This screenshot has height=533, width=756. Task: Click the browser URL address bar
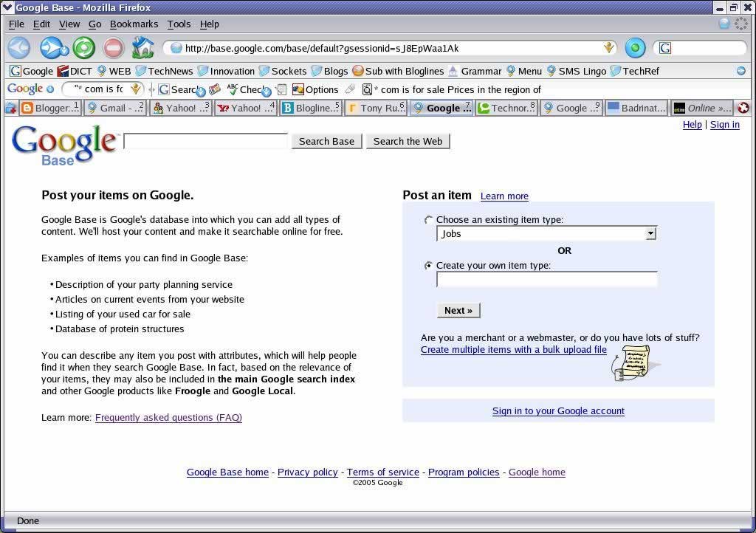(x=385, y=48)
